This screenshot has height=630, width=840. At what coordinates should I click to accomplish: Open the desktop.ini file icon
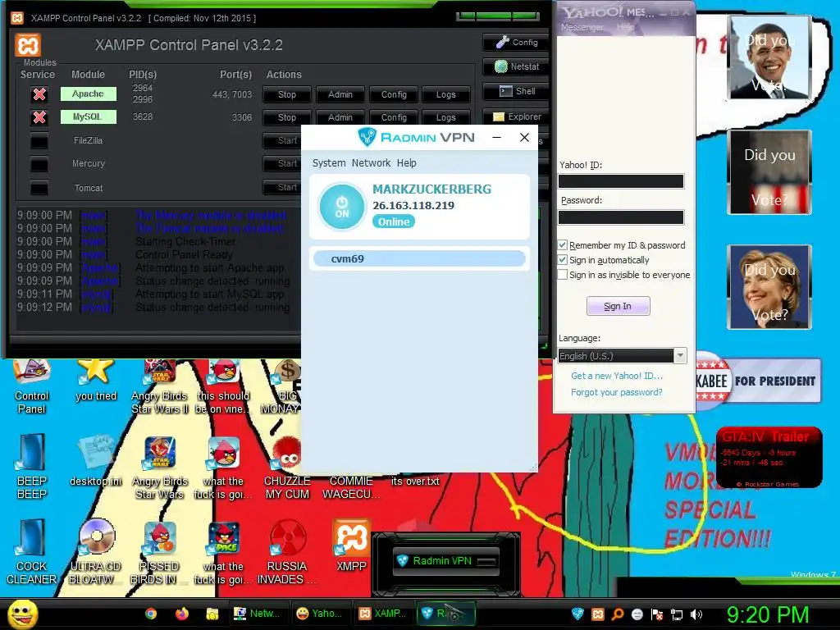click(x=95, y=461)
